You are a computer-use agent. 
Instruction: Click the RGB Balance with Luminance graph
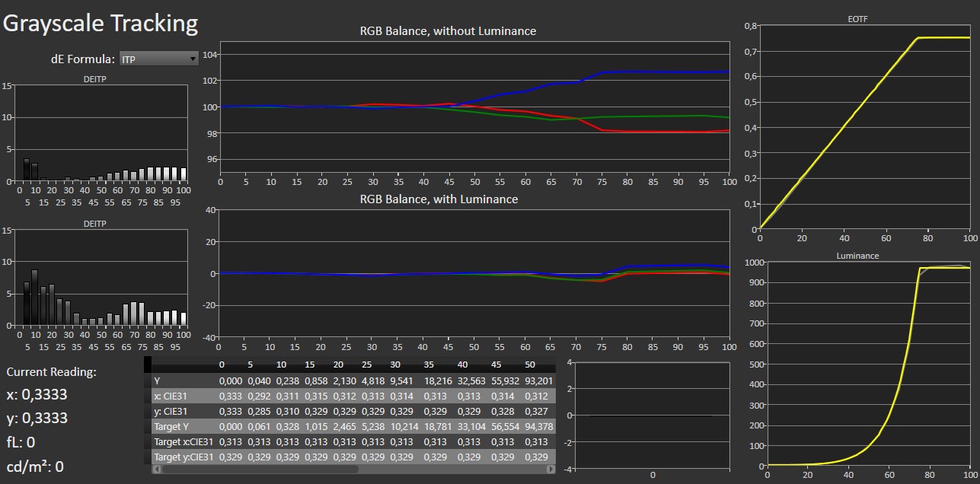pyautogui.click(x=474, y=274)
